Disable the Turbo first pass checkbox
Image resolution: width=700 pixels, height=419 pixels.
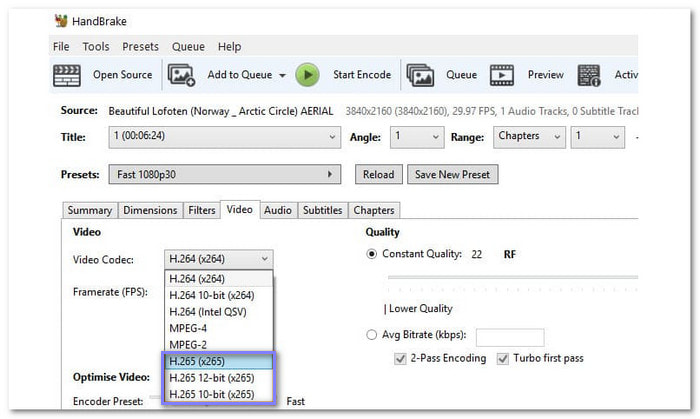click(x=503, y=358)
